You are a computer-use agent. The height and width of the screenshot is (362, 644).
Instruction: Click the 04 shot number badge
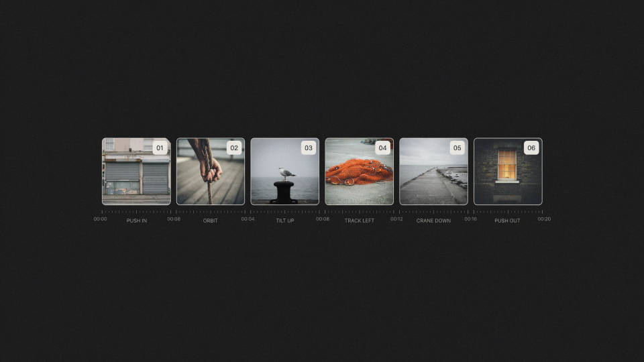pos(383,147)
